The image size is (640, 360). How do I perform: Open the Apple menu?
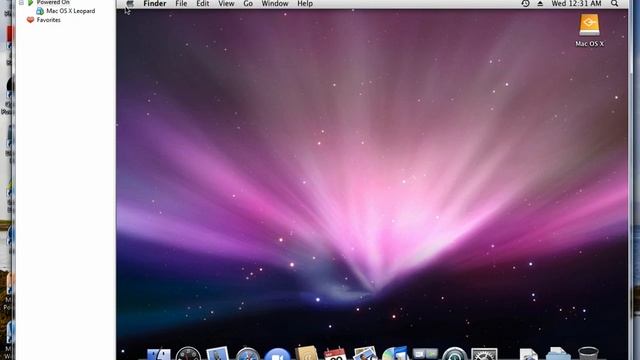(130, 4)
